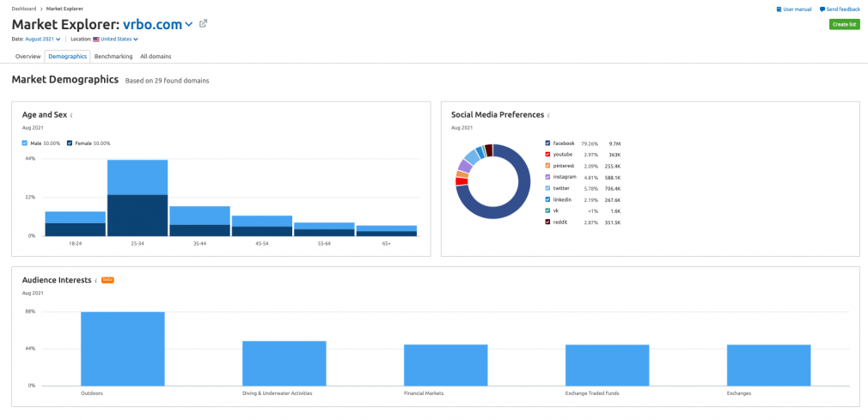Uncheck the facebook legend checkbox
868x420 pixels.
click(547, 143)
